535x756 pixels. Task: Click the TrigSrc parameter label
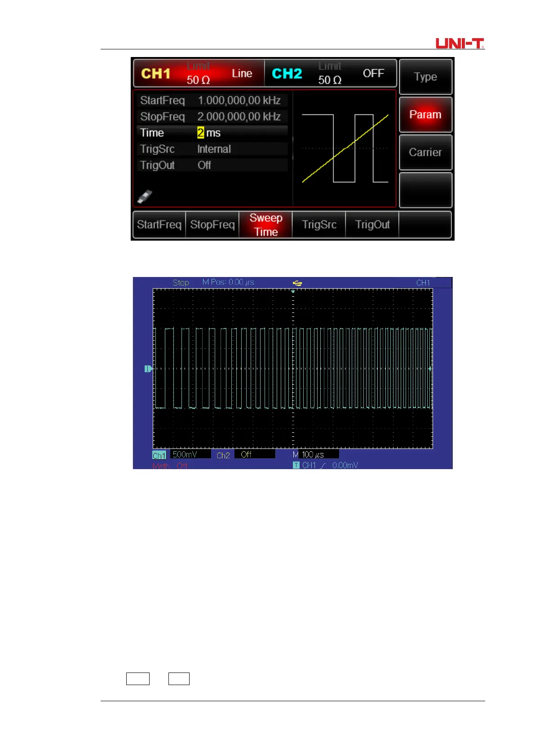[x=157, y=149]
